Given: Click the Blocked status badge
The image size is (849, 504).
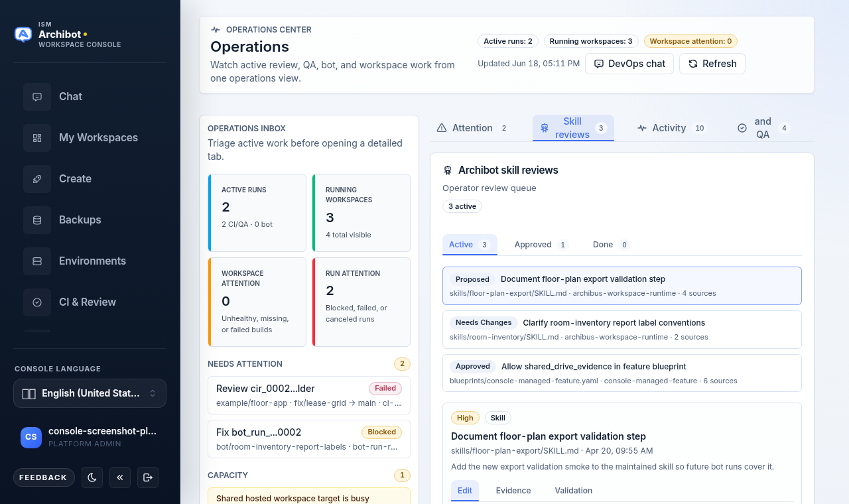Looking at the screenshot, I should [x=382, y=432].
